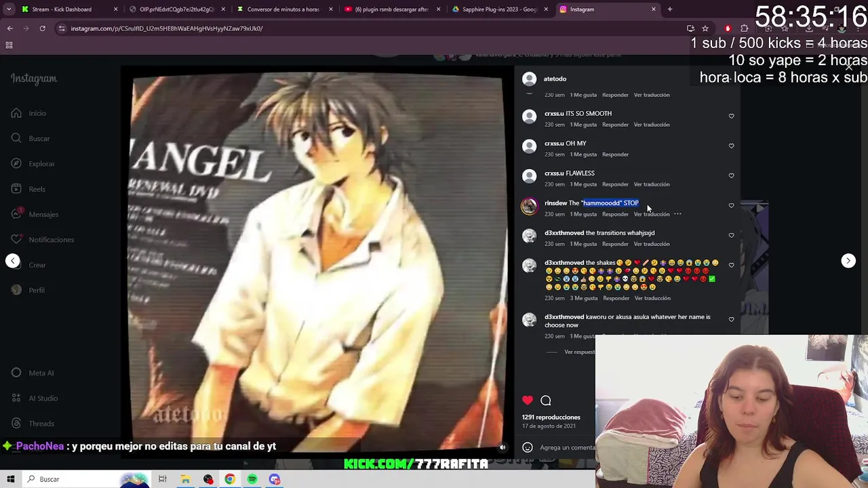Translate the ITS SO SMOOTH comment
This screenshot has width=868, height=488.
pos(652,125)
